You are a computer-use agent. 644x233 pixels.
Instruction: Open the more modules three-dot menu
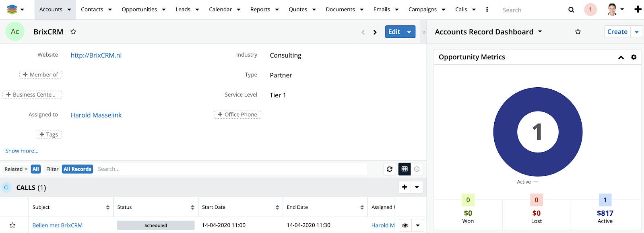click(487, 9)
